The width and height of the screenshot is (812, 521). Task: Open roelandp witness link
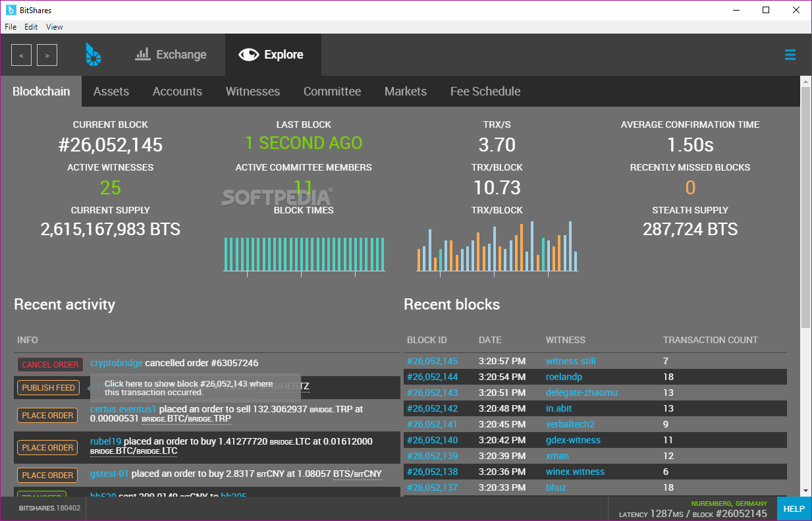tap(564, 377)
